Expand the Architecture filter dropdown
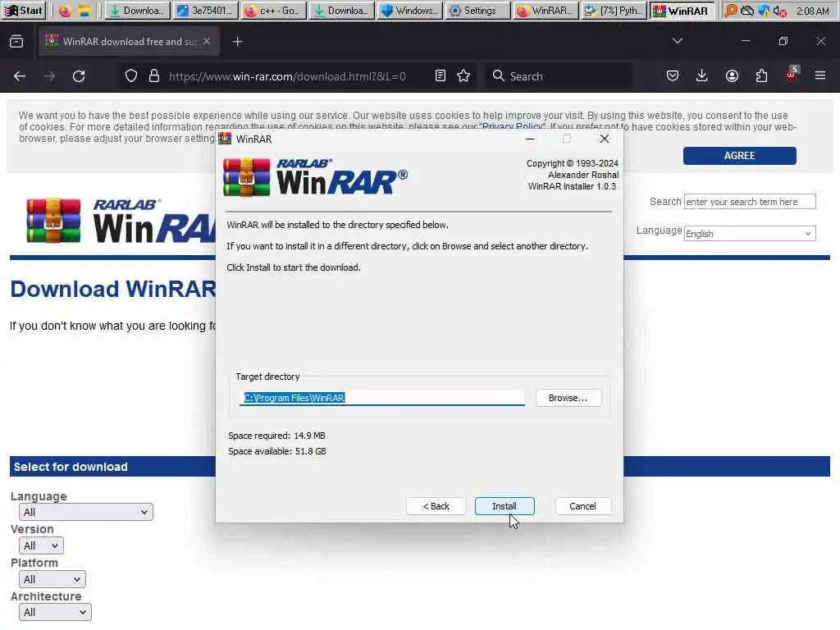The width and height of the screenshot is (840, 630). click(x=55, y=612)
